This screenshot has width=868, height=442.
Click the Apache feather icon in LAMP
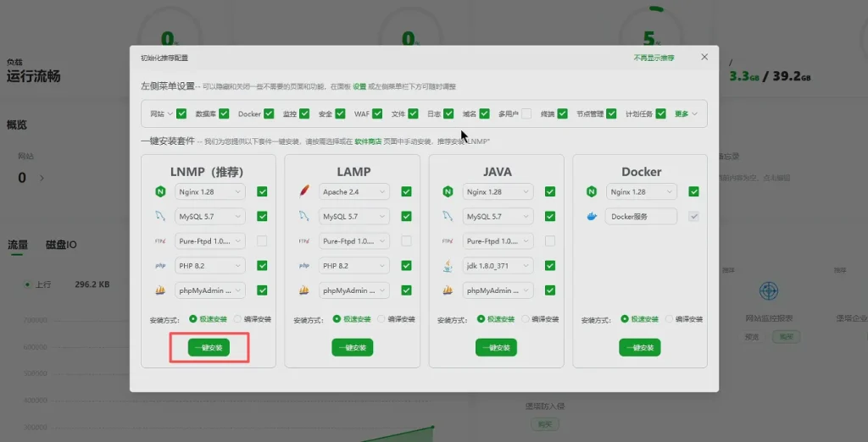303,192
